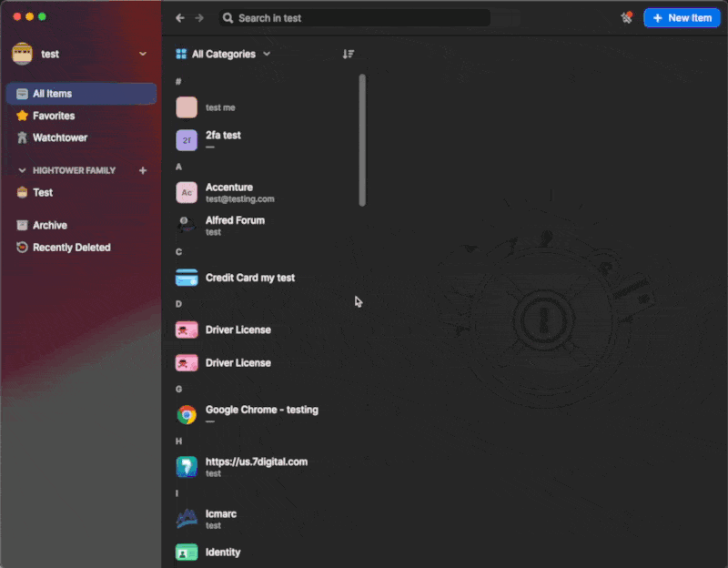Image resolution: width=728 pixels, height=568 pixels.
Task: Expand the All Categories filter dropdown
Action: 223,55
